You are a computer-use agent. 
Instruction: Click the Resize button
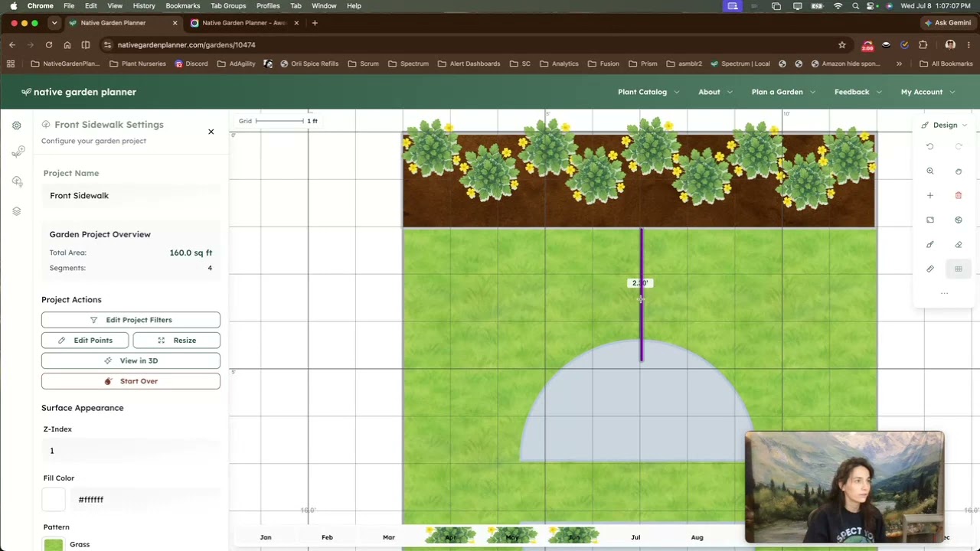177,340
